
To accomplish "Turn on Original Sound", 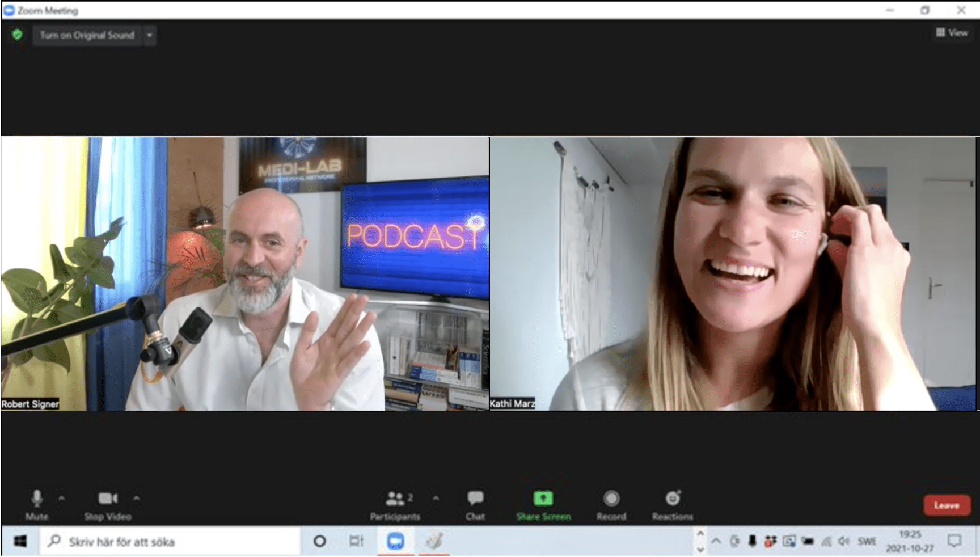I will [x=87, y=35].
